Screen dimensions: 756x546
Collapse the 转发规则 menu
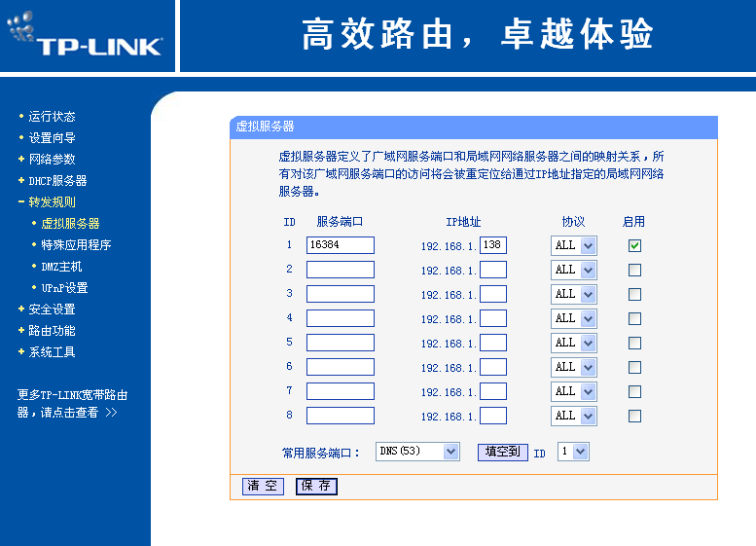coord(52,202)
